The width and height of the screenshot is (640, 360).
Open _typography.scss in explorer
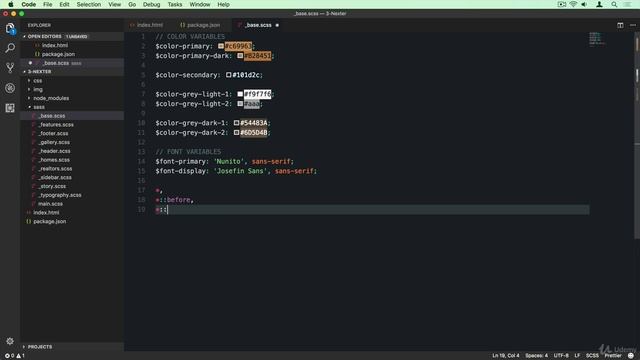(x=60, y=195)
